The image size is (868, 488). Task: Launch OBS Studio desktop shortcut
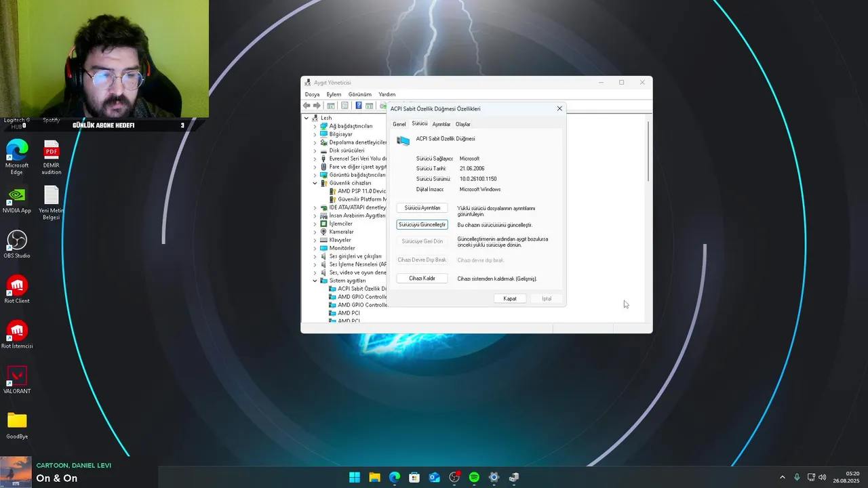coord(17,245)
